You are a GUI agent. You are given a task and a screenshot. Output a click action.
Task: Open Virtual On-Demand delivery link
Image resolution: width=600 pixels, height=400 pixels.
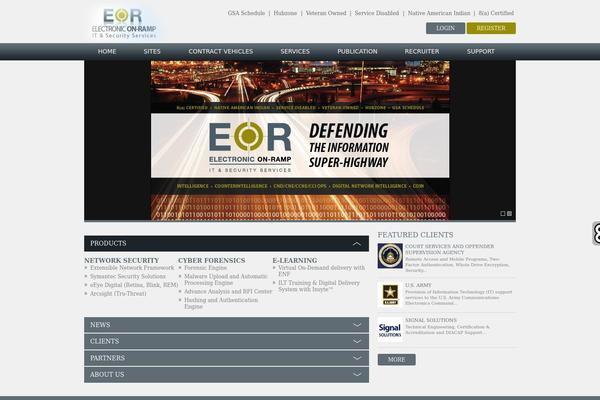(321, 271)
